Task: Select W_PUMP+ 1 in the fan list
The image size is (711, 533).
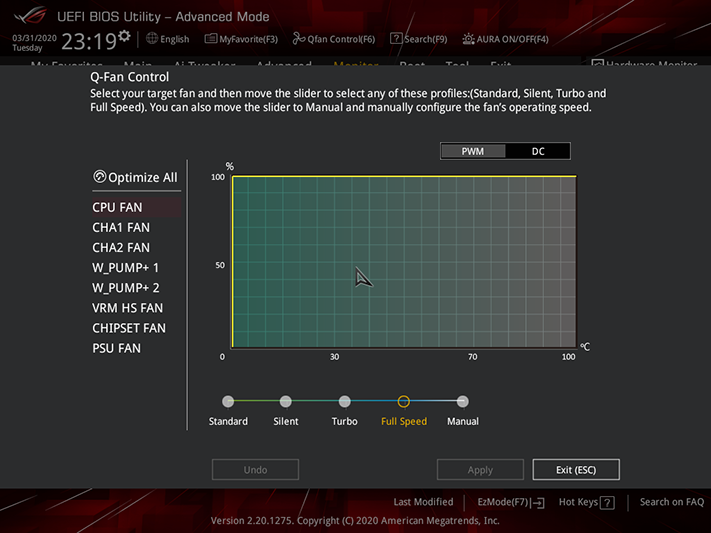Action: [x=126, y=268]
